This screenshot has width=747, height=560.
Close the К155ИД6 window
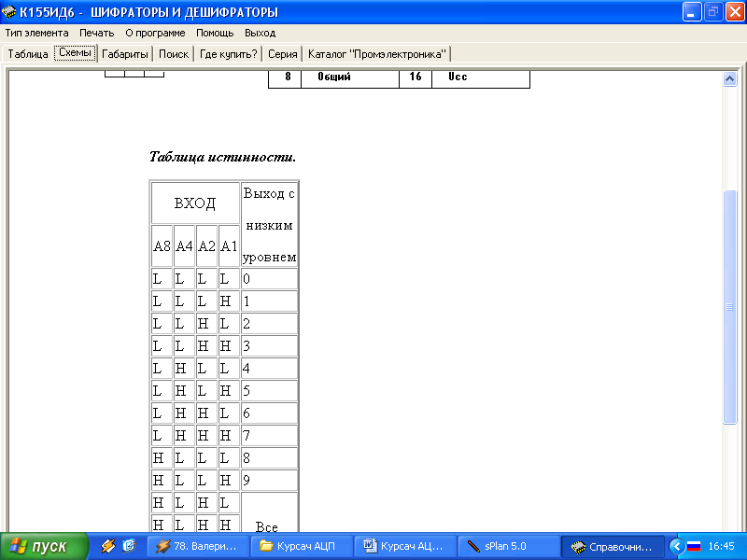tap(735, 12)
